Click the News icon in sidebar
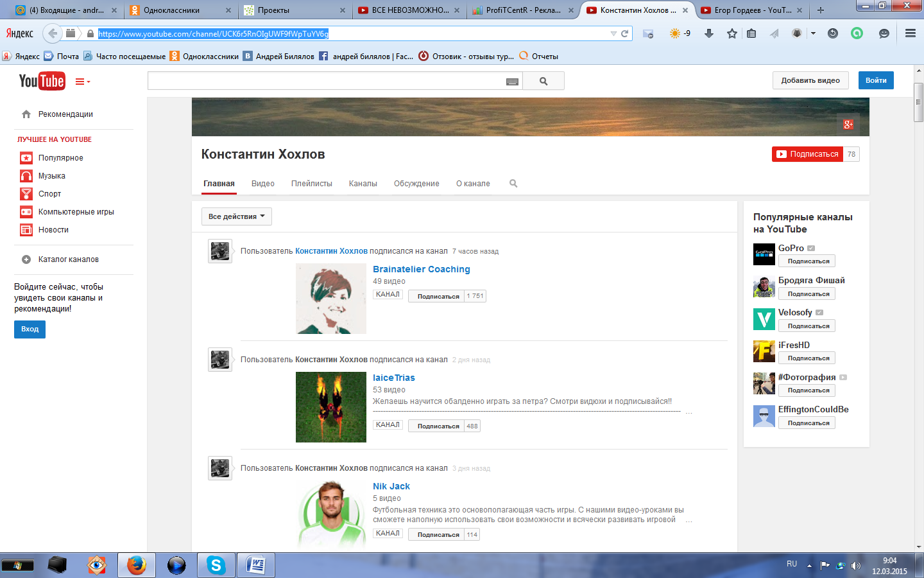This screenshot has height=578, width=924. click(x=26, y=230)
